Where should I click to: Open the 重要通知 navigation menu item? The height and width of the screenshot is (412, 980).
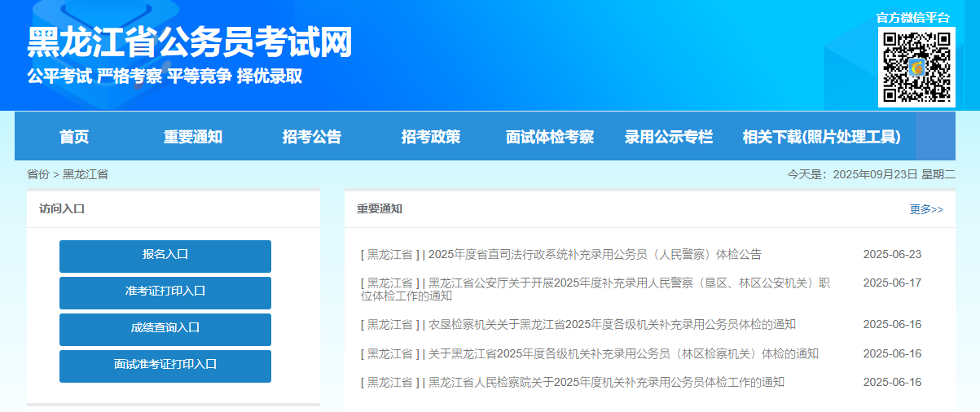click(x=193, y=137)
